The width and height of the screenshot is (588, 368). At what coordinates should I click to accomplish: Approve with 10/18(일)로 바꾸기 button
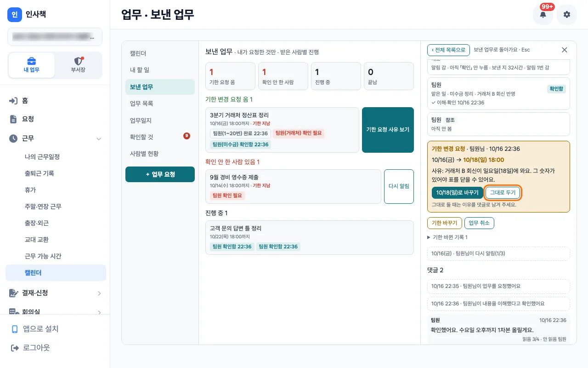[x=457, y=193]
